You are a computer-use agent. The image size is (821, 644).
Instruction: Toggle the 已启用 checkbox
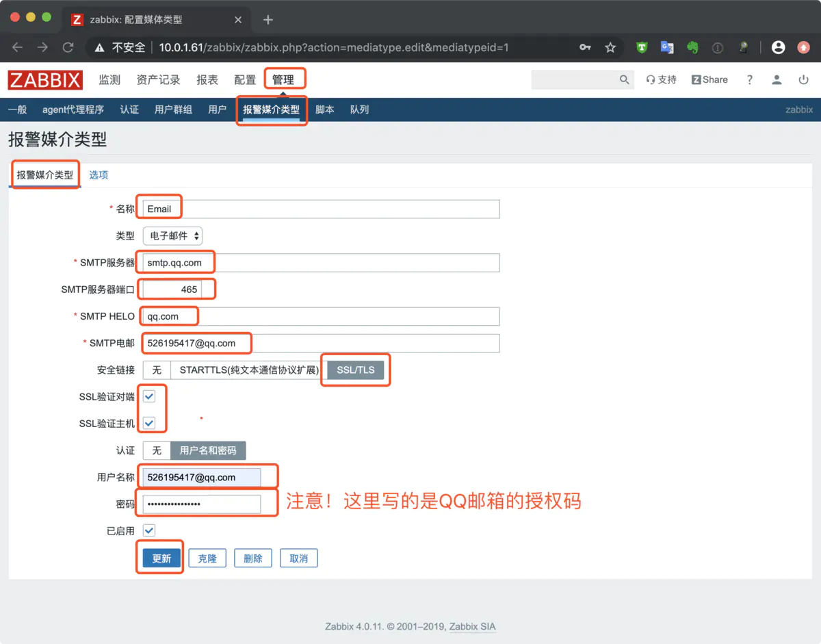click(x=149, y=530)
